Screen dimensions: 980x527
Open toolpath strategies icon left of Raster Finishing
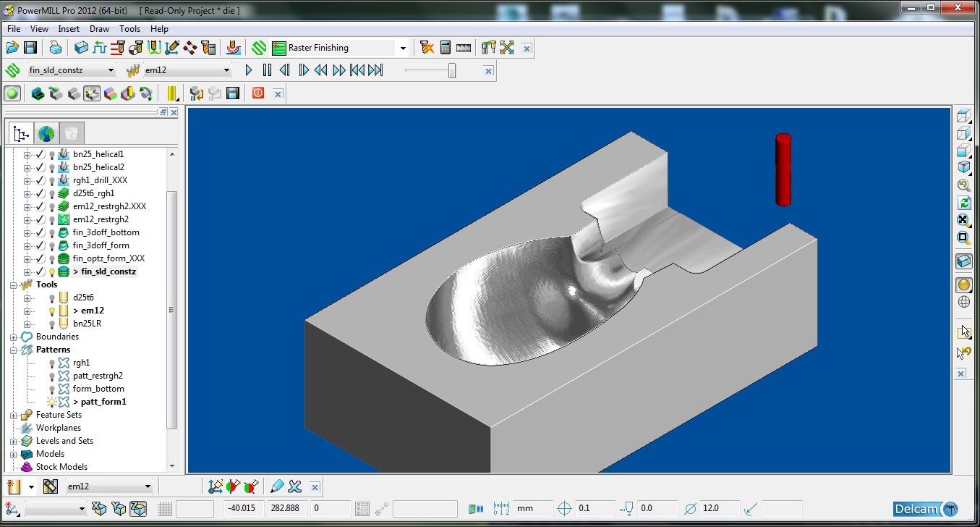pyautogui.click(x=260, y=48)
